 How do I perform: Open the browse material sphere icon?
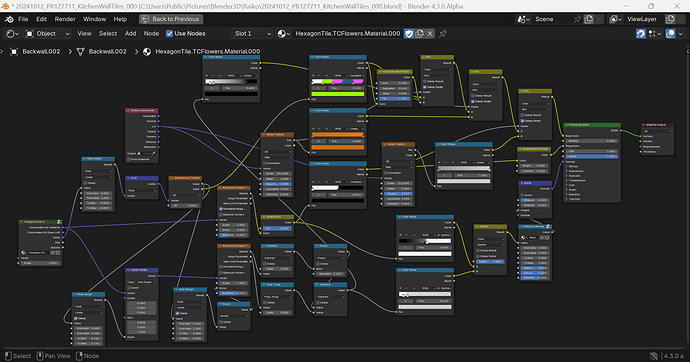tap(284, 33)
